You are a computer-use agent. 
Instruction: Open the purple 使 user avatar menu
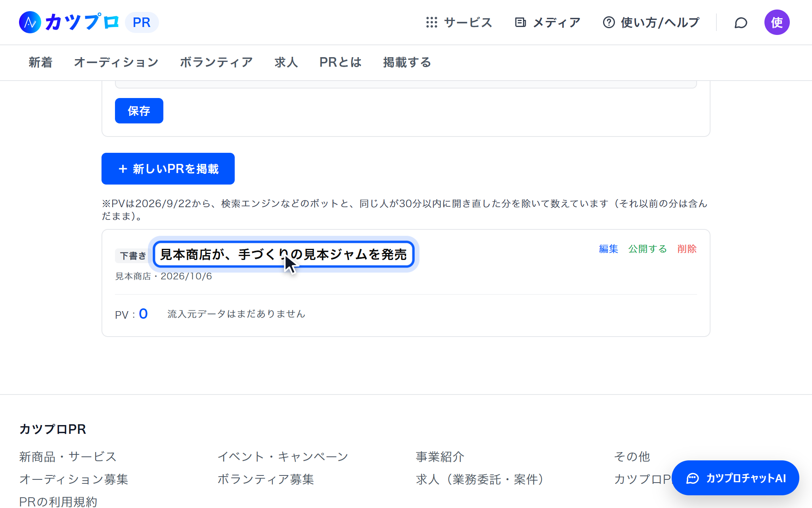[x=777, y=22]
